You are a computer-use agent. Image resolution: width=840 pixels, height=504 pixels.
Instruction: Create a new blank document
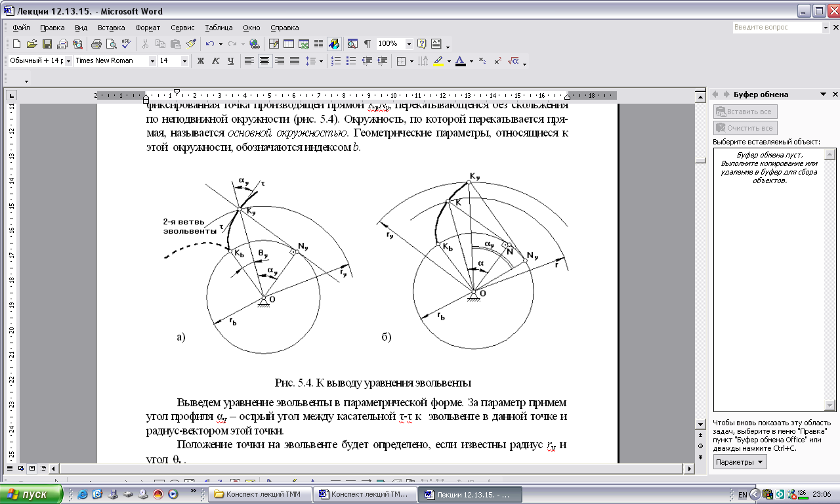point(16,44)
